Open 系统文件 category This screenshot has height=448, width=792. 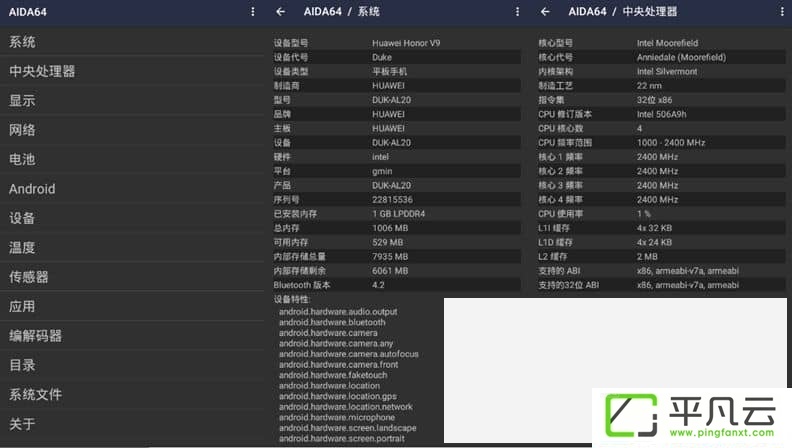point(132,394)
